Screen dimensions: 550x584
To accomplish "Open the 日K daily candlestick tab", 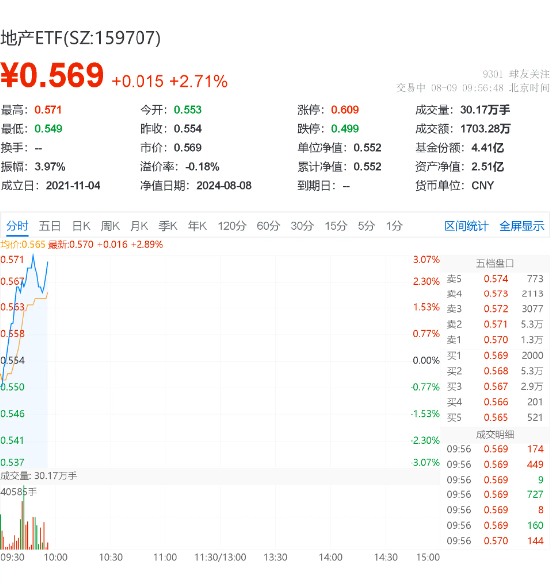I will point(81,226).
